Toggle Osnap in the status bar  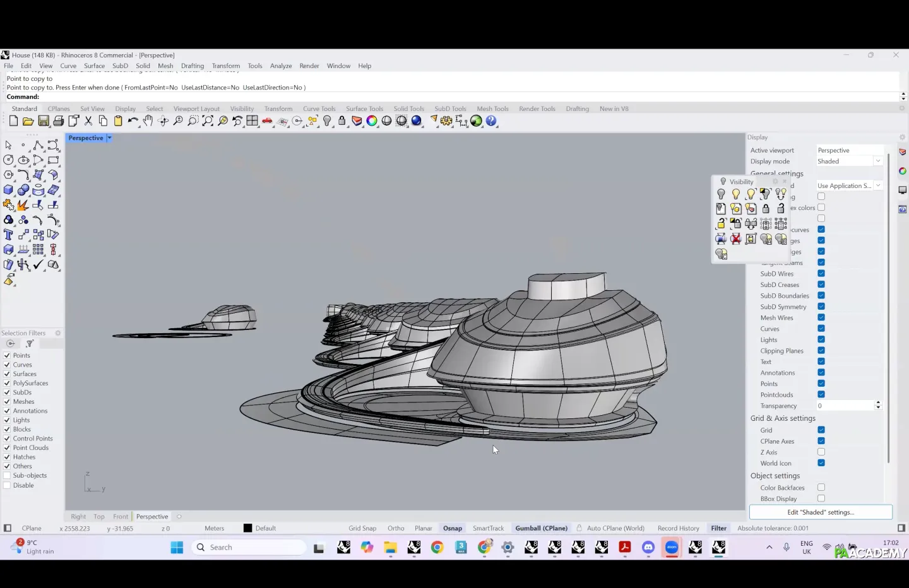click(x=452, y=528)
